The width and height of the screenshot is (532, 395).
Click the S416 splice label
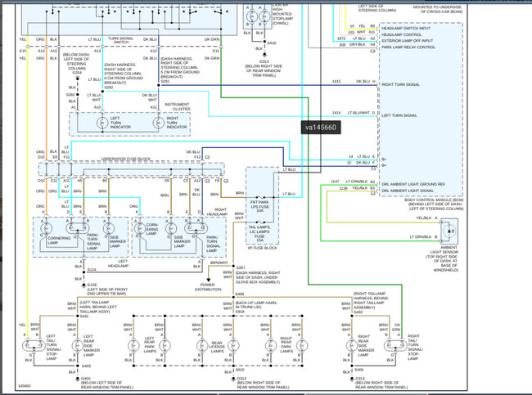click(272, 43)
